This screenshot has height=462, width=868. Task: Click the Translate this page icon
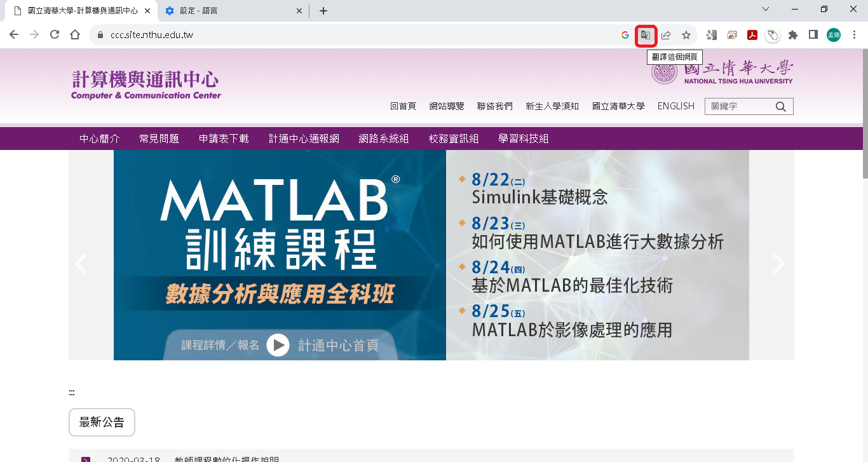click(x=645, y=35)
